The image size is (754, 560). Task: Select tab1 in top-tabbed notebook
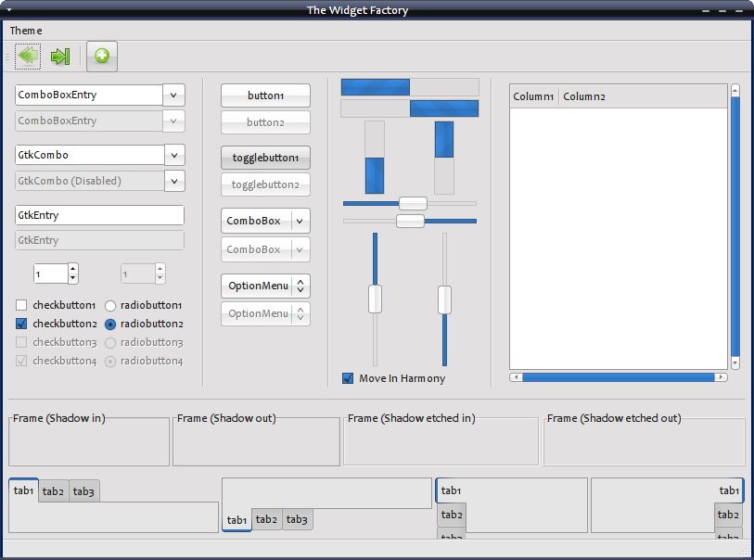click(x=23, y=490)
